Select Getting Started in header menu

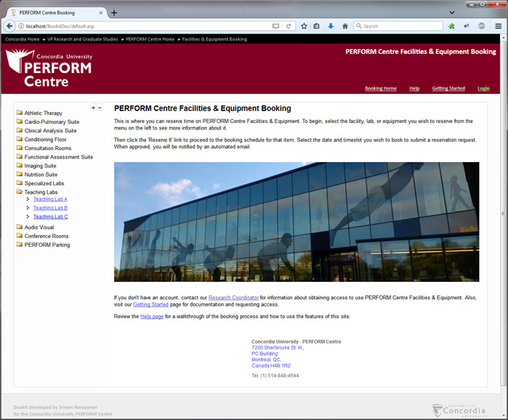[448, 88]
